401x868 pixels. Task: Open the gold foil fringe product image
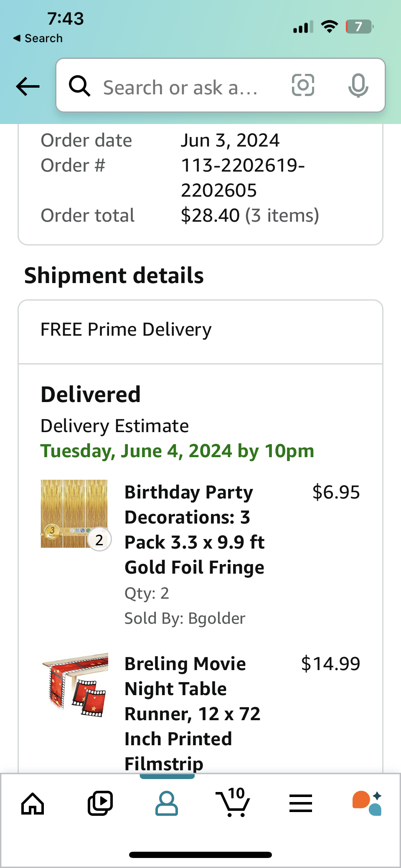[74, 514]
